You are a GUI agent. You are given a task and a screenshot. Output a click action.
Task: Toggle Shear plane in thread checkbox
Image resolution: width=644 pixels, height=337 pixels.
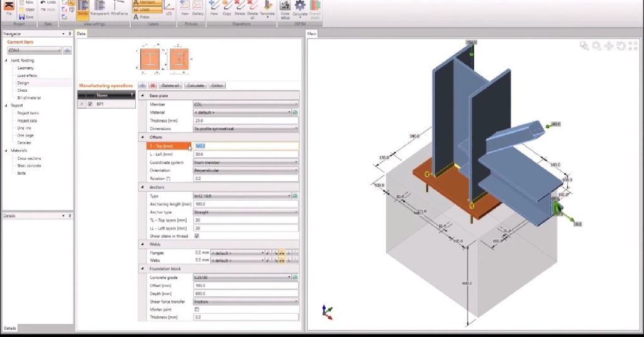[197, 236]
